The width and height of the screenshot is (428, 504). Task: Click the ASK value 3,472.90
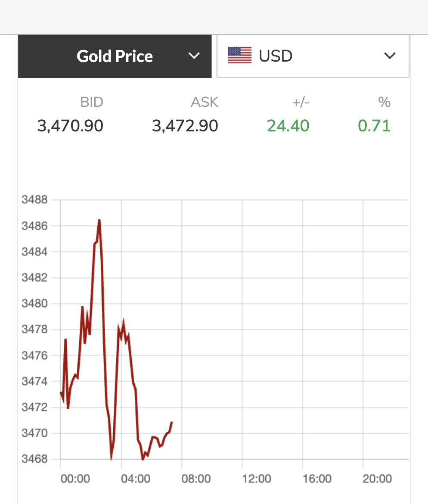pos(185,126)
